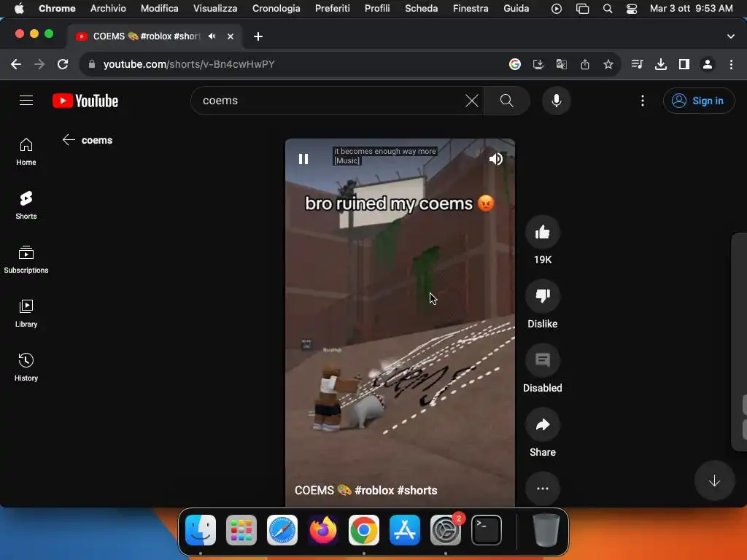Open Finder from the Dock
The height and width of the screenshot is (560, 747).
200,529
